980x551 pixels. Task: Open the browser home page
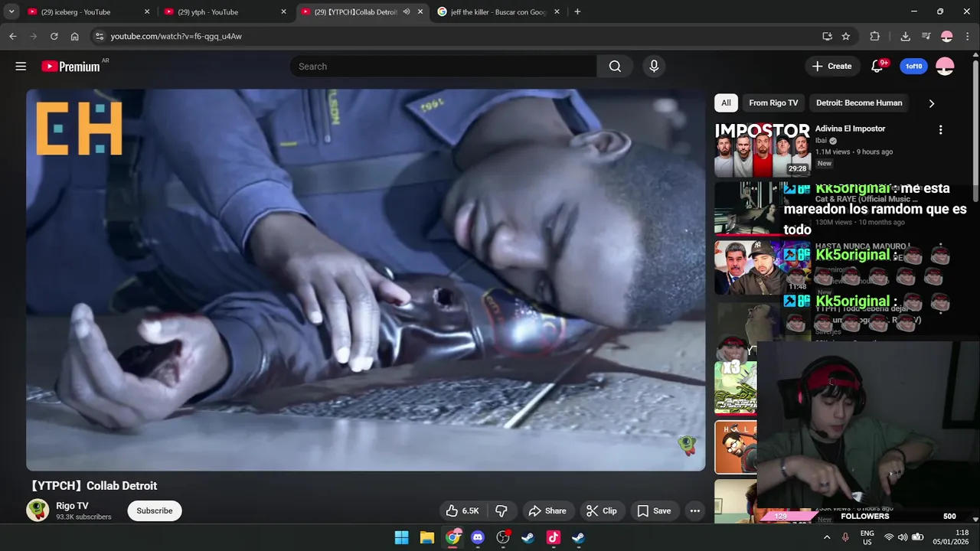click(x=74, y=36)
